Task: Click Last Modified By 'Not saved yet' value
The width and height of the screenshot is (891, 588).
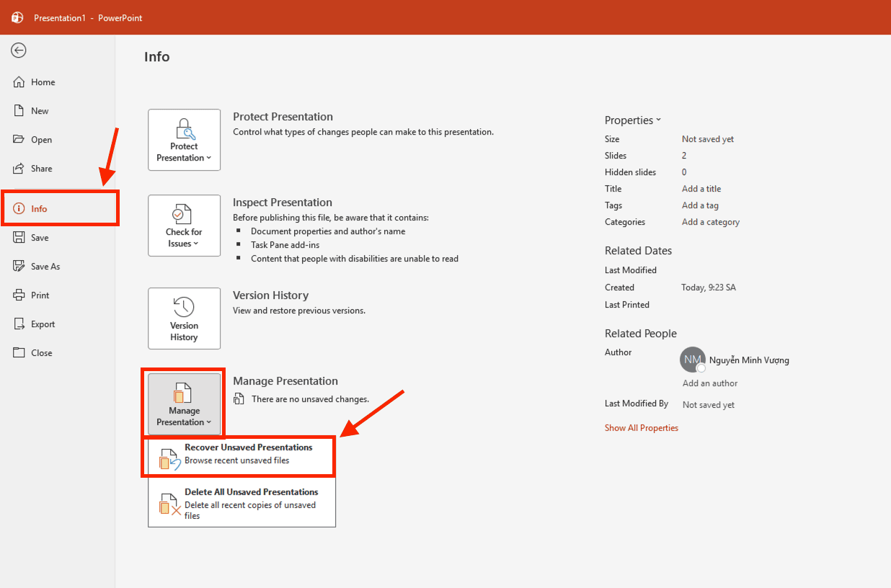Action: point(709,405)
